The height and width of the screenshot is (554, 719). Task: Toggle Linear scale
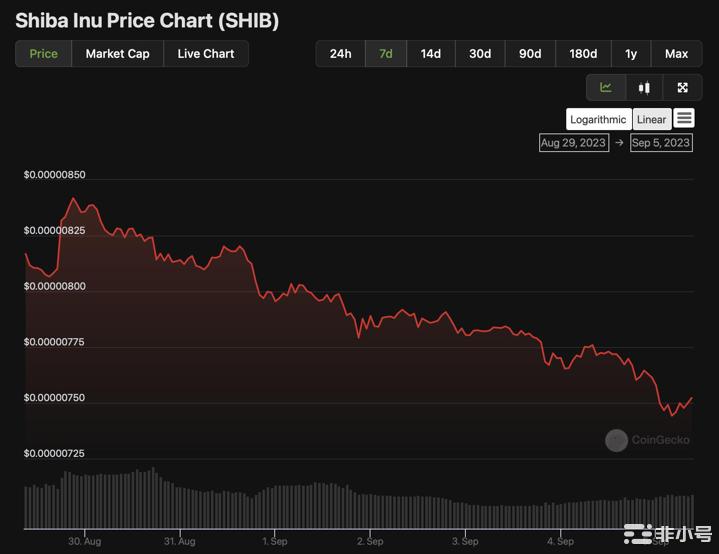tap(652, 119)
